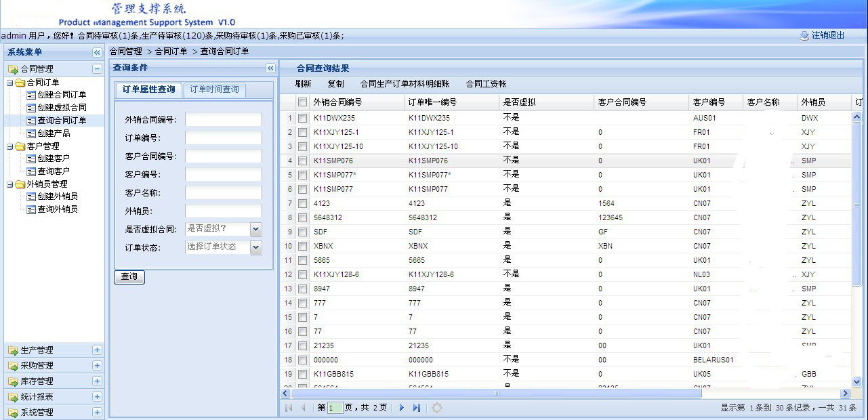This screenshot has width=868, height=420.
Task: Collapse the 系统菜单 sidebar panel
Action: tap(97, 52)
